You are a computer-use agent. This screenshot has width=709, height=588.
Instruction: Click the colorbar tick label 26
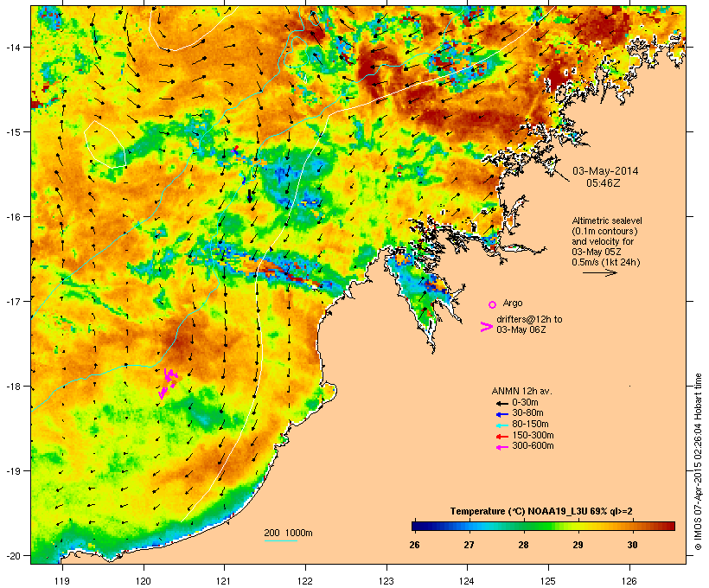pyautogui.click(x=414, y=545)
